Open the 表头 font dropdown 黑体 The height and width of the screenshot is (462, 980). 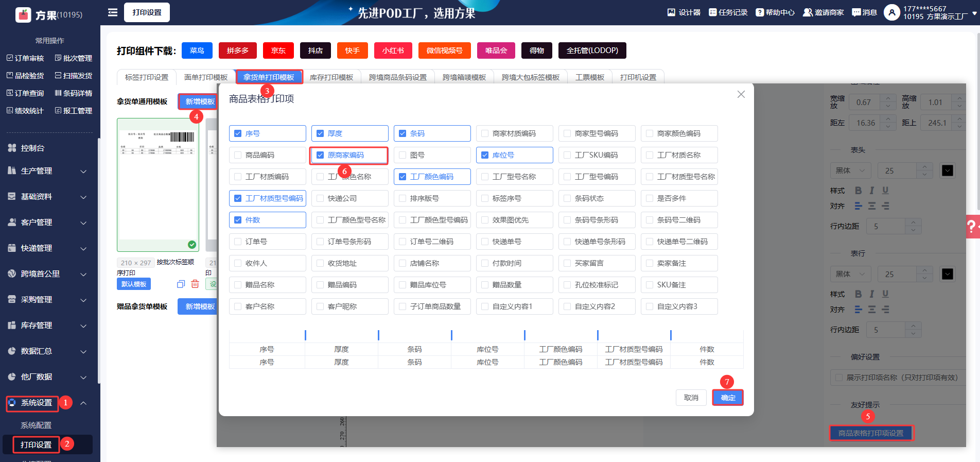pyautogui.click(x=850, y=170)
